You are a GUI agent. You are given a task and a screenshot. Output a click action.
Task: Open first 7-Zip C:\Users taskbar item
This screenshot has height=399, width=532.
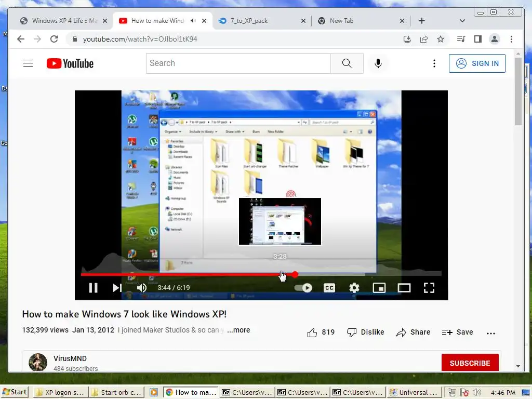coord(247,393)
